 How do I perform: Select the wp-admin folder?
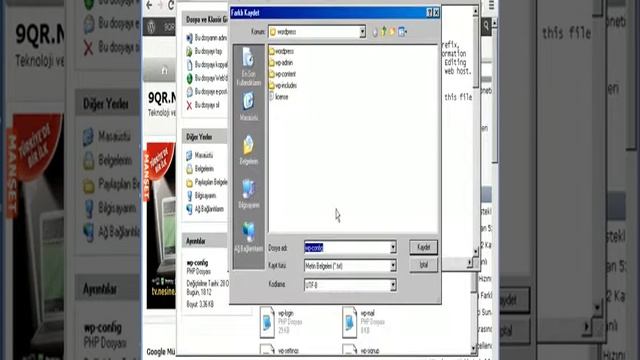[x=281, y=62]
